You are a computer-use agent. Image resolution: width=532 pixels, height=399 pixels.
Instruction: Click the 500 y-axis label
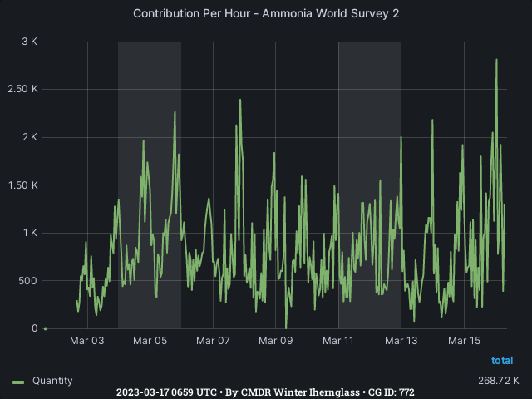click(27, 281)
